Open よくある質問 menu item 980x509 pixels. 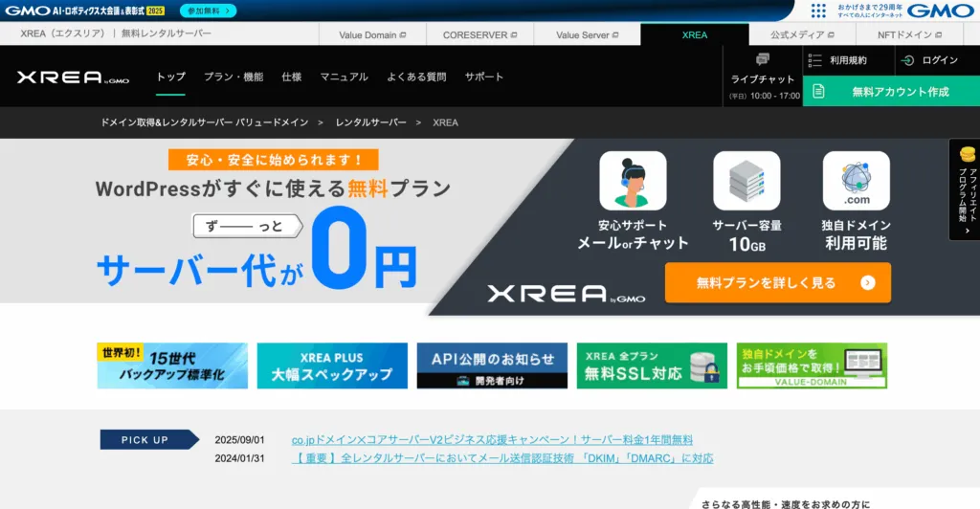(416, 77)
